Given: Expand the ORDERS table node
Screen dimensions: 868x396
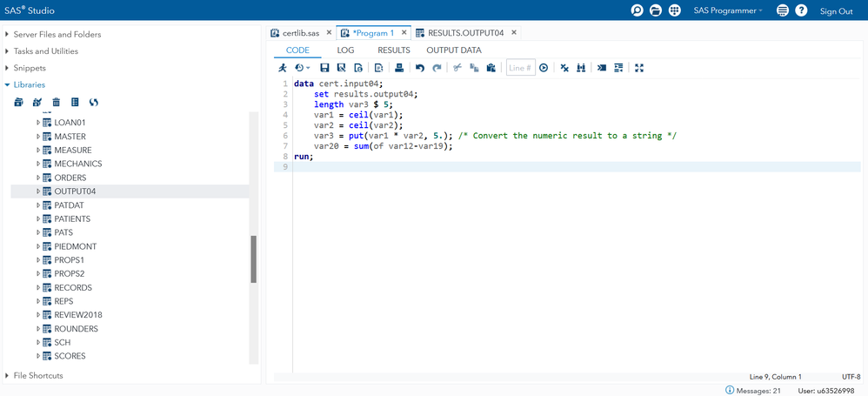Looking at the screenshot, I should tap(38, 178).
